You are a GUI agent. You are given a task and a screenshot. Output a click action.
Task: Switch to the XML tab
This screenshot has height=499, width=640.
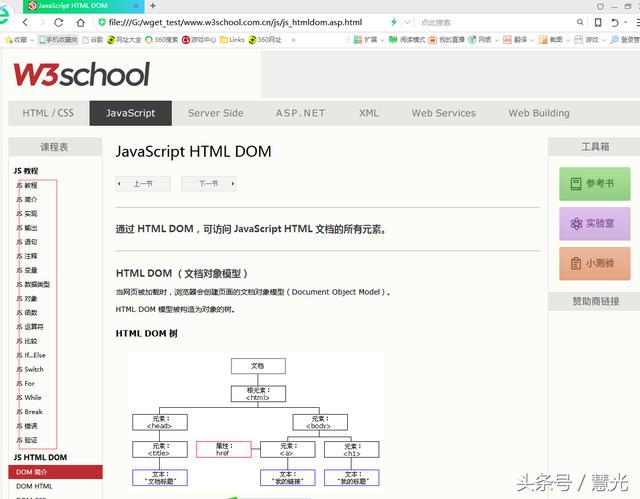369,113
